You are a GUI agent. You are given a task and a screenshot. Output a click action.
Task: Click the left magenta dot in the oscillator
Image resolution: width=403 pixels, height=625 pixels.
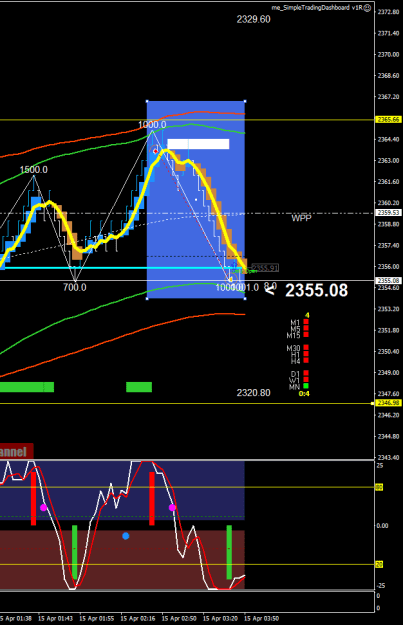click(x=43, y=507)
